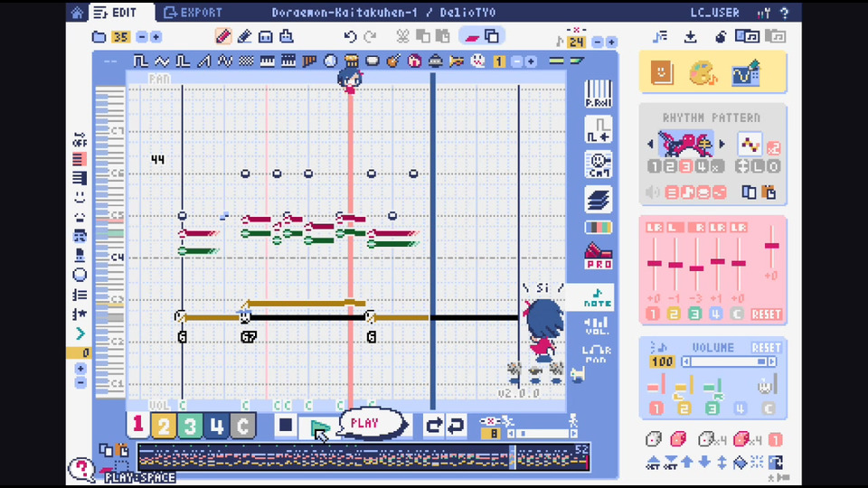Increase the tempo value 24 with plus
This screenshot has height=488, width=868.
[x=611, y=42]
